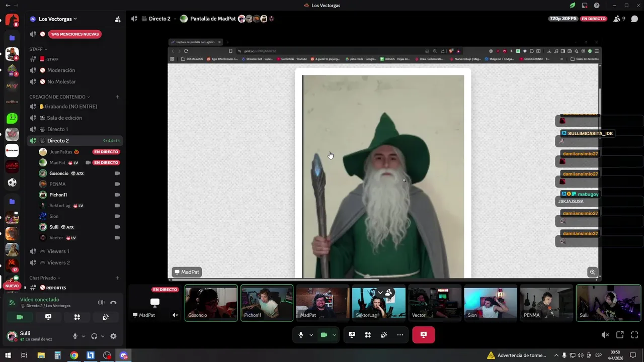644x362 pixels.
Task: Open Windows Start menu
Action: tap(8, 355)
